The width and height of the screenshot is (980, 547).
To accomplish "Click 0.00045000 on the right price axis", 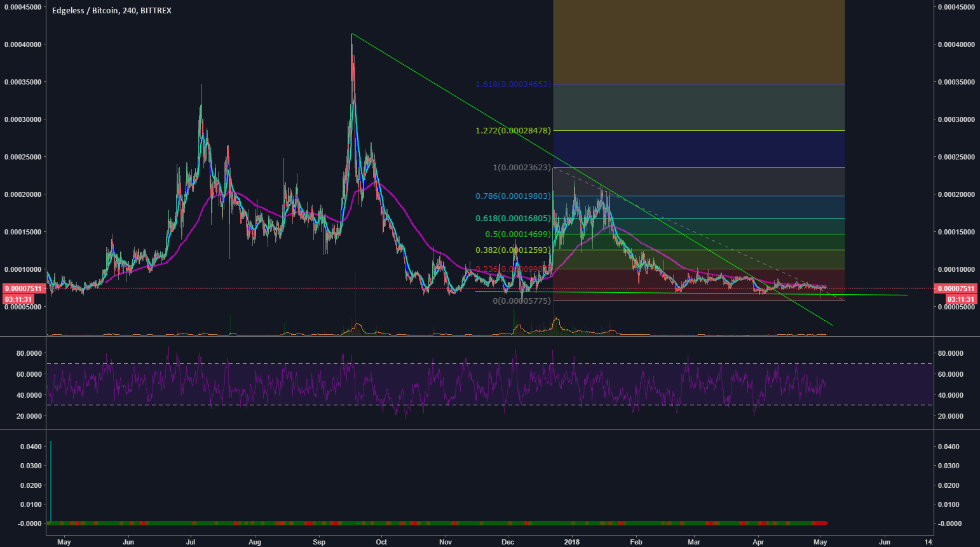I will [x=956, y=7].
